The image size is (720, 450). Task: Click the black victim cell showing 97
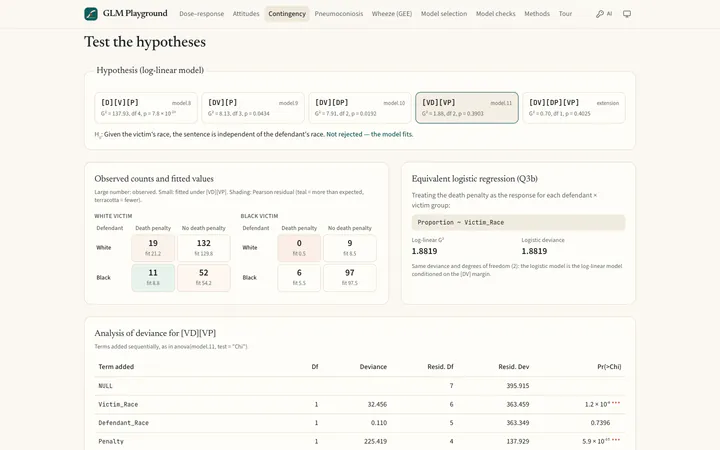point(350,278)
